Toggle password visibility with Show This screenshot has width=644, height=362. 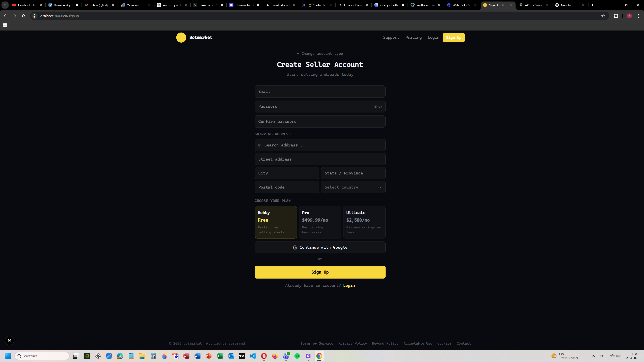378,106
